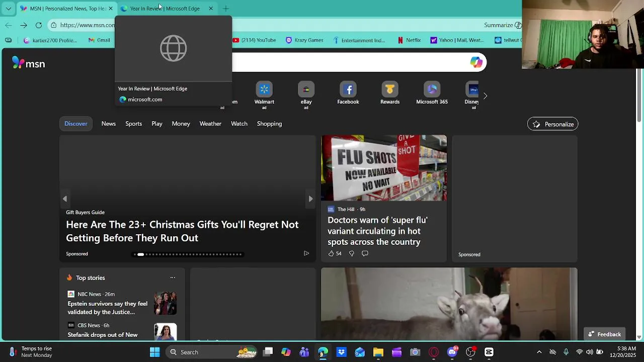Open Doctors warn of 'super flu' headline
This screenshot has height=362, width=644.
(x=377, y=231)
